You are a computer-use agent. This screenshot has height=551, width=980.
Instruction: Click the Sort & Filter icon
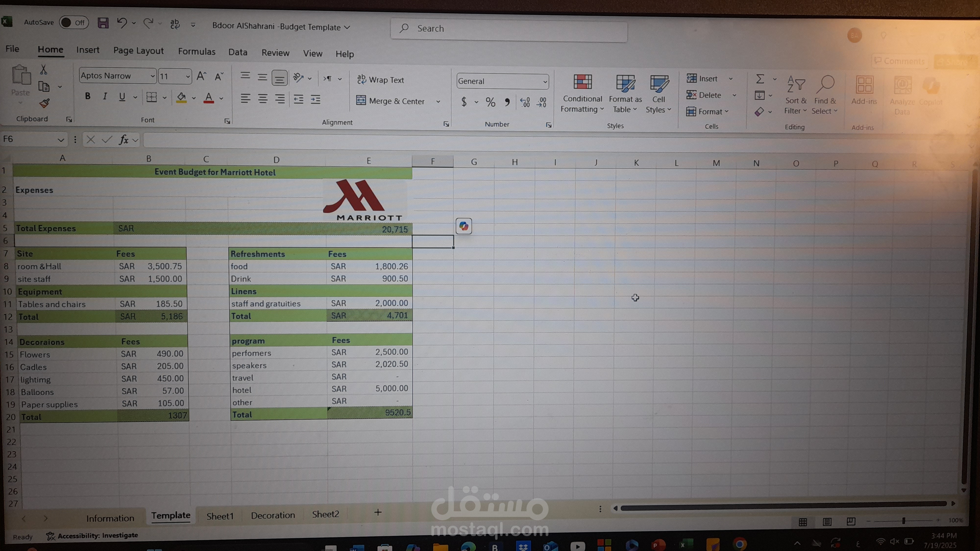pyautogui.click(x=796, y=84)
